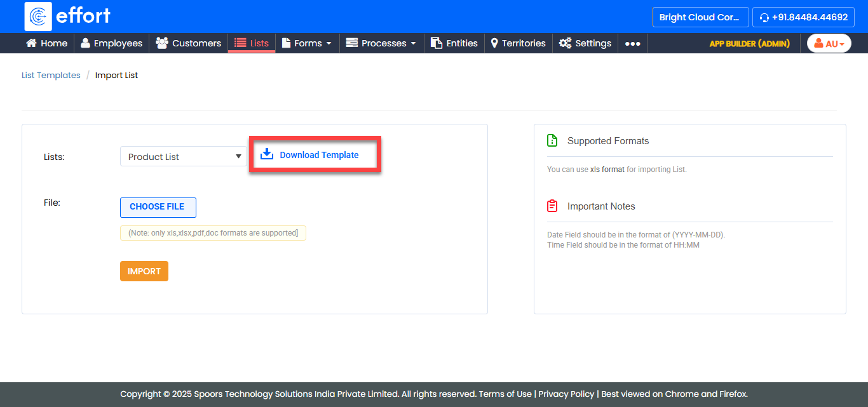Expand the Processes dropdown menu

pos(381,43)
